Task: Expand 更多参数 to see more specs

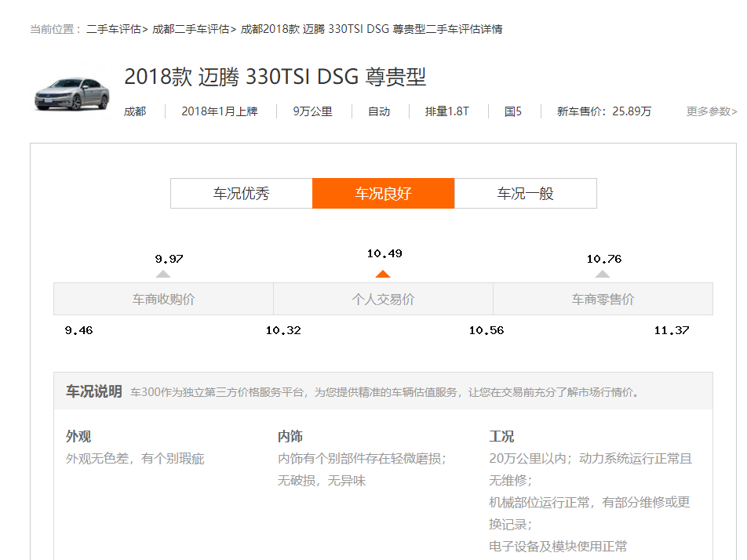Action: click(711, 111)
